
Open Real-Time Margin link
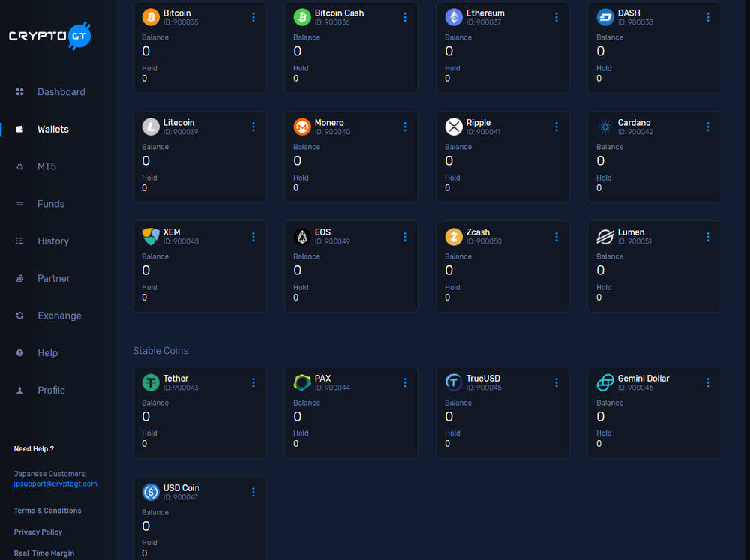point(44,553)
